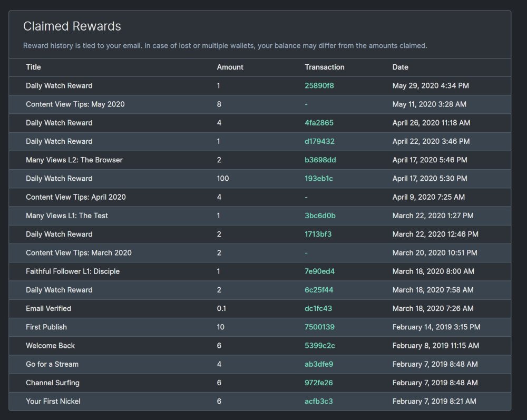Select 'Content View Tips: April 2020' title
Viewport: 527px width, 420px height.
75,197
